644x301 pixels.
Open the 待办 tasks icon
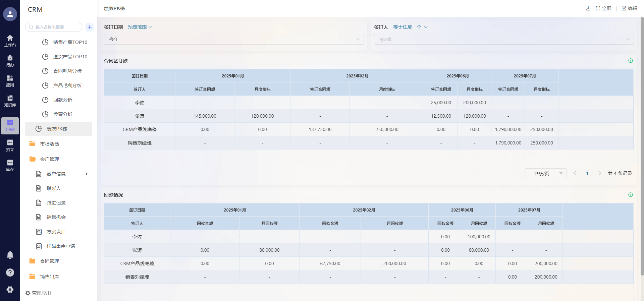pyautogui.click(x=10, y=61)
